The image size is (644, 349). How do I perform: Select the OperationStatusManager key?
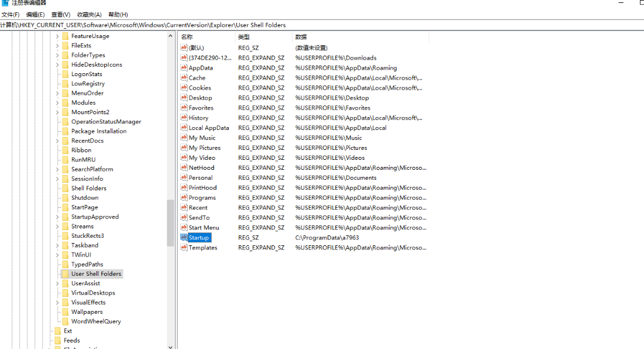(x=106, y=121)
